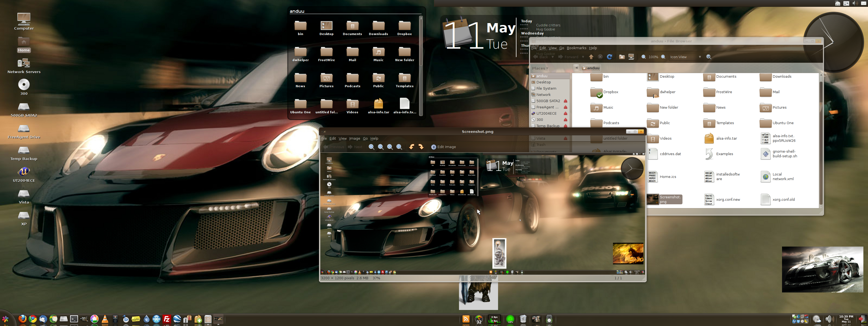Select the Network Servers desktop icon
The image size is (868, 326).
pyautogui.click(x=24, y=66)
